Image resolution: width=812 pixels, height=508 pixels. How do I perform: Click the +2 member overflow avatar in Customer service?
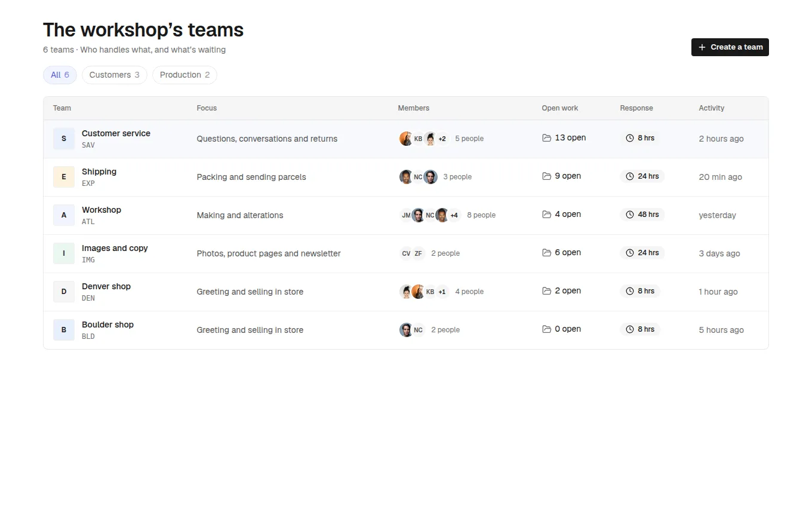click(442, 139)
